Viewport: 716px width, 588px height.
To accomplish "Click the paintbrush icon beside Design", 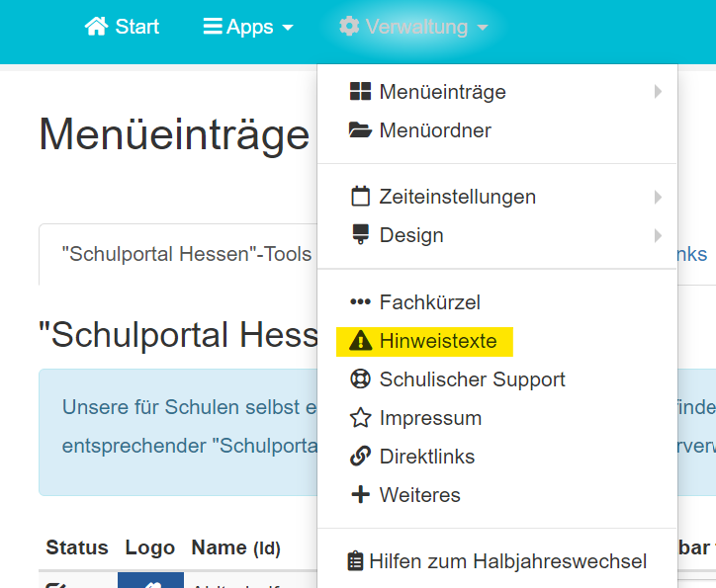I will click(x=360, y=235).
